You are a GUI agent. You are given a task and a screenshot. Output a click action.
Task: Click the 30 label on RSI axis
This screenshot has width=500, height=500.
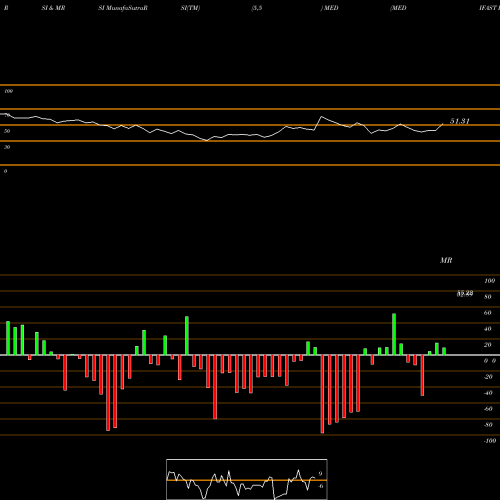click(7, 147)
